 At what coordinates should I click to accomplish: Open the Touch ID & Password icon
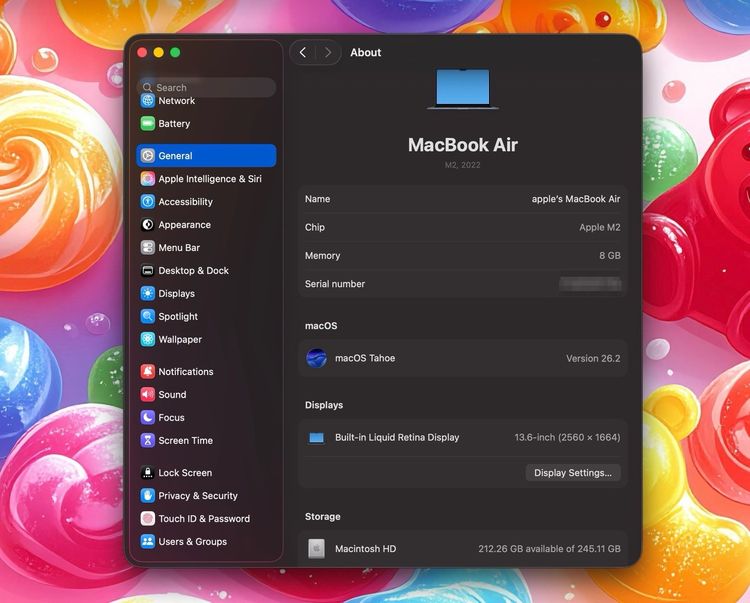[x=148, y=518]
